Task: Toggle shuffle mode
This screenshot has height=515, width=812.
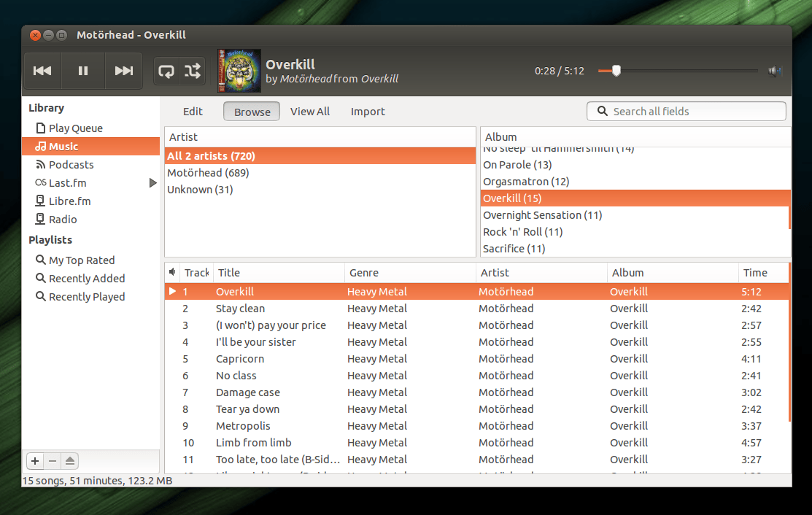Action: (x=193, y=71)
